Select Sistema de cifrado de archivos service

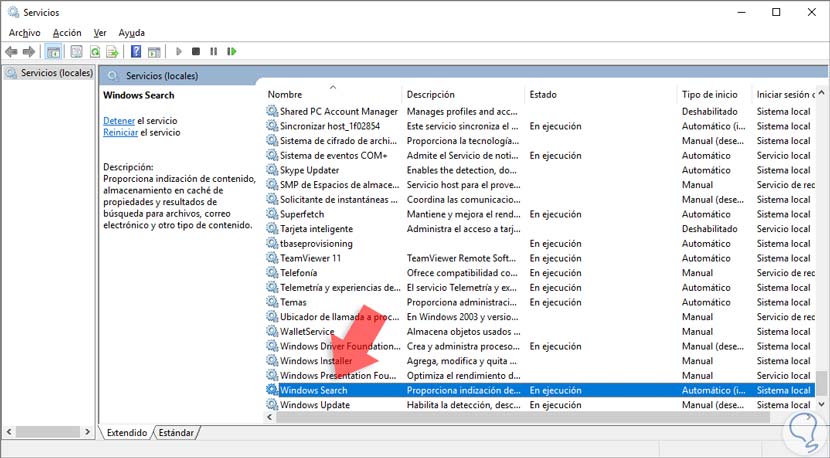[x=339, y=141]
